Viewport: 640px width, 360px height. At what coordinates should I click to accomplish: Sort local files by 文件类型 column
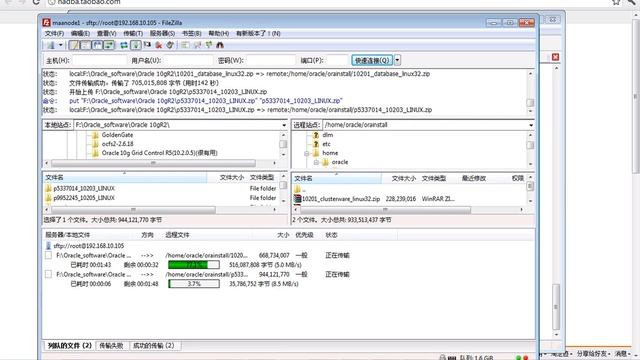tap(262, 178)
